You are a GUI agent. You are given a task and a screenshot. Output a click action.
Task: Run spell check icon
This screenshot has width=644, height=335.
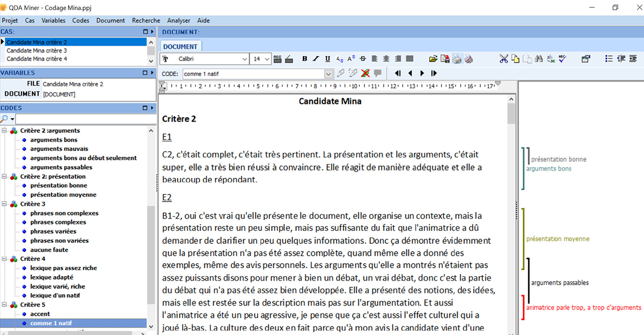(562, 59)
